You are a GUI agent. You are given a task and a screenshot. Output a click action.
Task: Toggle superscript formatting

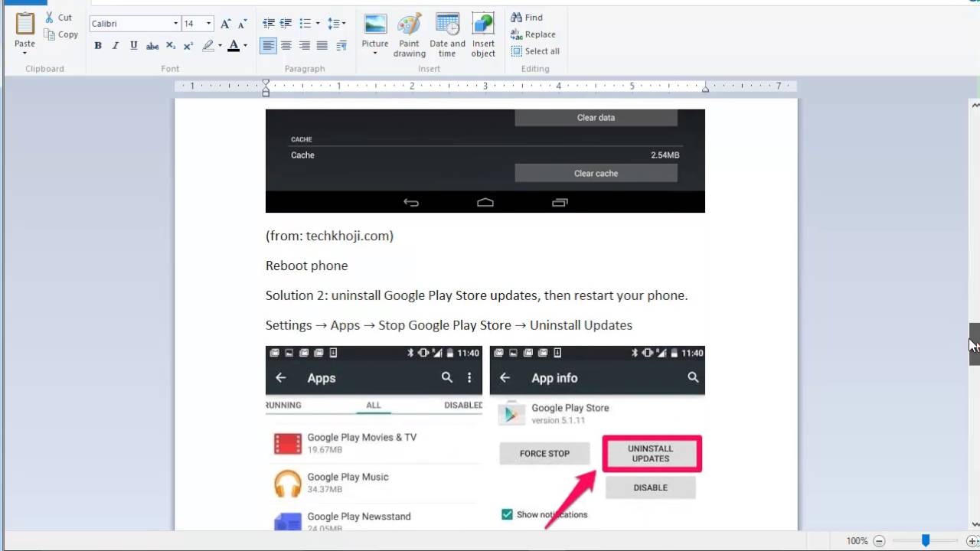188,46
